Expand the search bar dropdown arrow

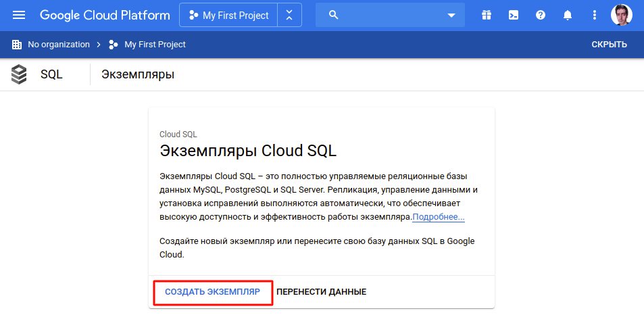tap(451, 15)
